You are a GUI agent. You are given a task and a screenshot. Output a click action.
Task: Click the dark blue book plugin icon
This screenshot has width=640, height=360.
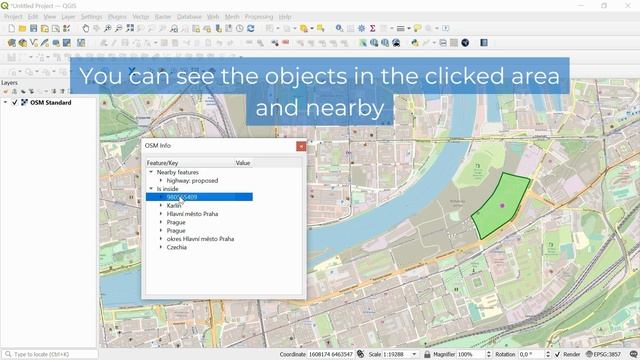click(484, 43)
